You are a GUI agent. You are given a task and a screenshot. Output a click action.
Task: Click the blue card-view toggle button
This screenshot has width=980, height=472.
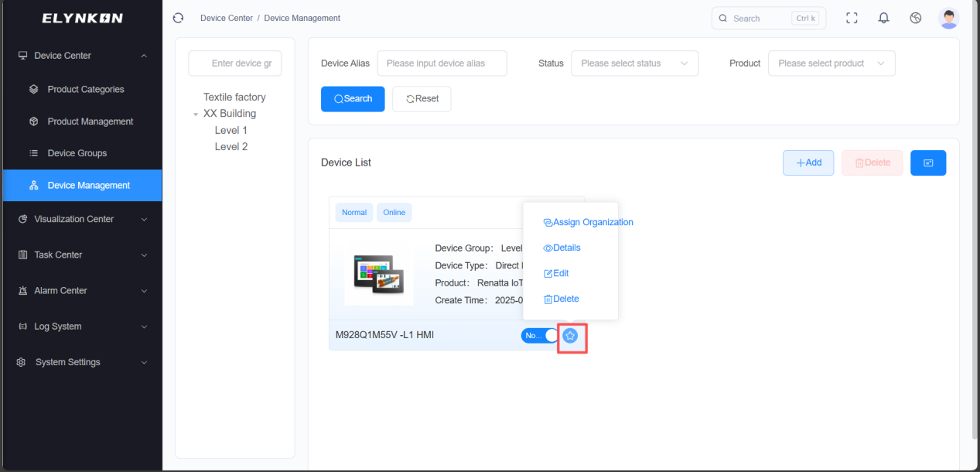point(928,162)
